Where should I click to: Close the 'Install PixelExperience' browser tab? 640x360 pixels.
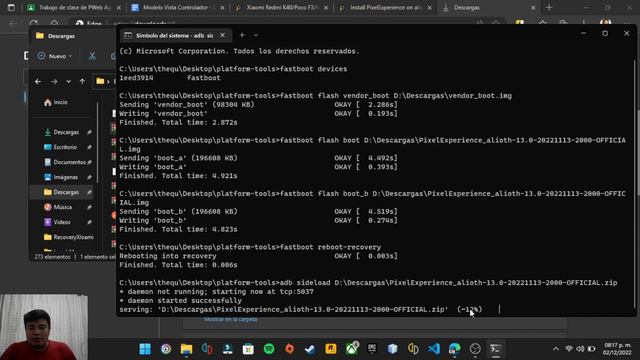[x=429, y=8]
